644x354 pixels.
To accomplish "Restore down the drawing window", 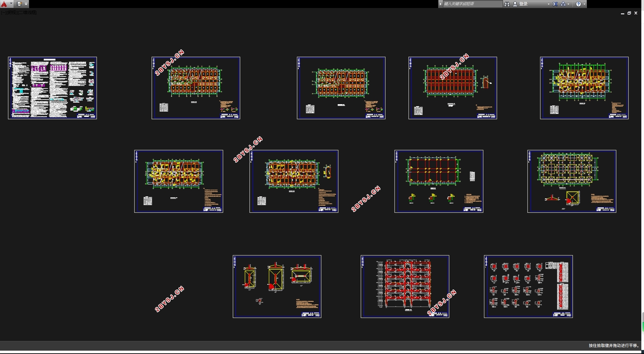I will pyautogui.click(x=629, y=13).
